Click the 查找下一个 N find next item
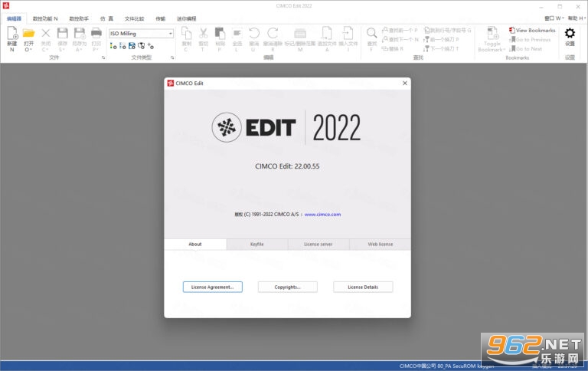Viewport: 588px width, 371px height. 400,39
